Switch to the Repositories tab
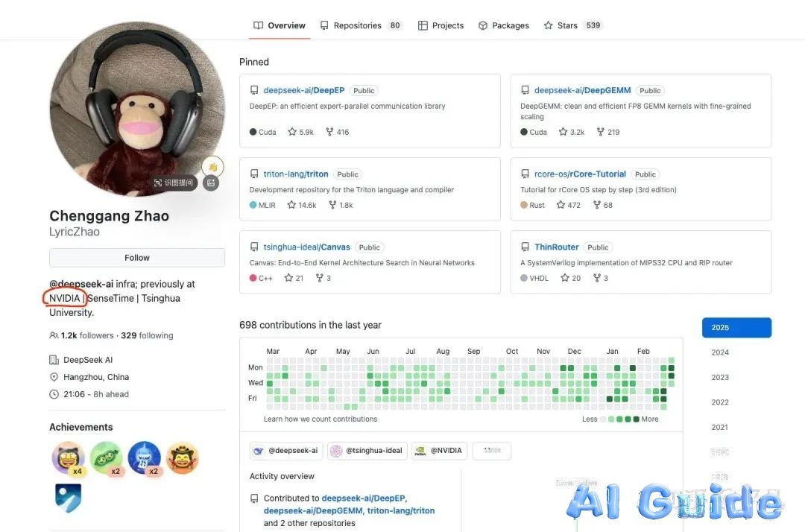 click(361, 25)
